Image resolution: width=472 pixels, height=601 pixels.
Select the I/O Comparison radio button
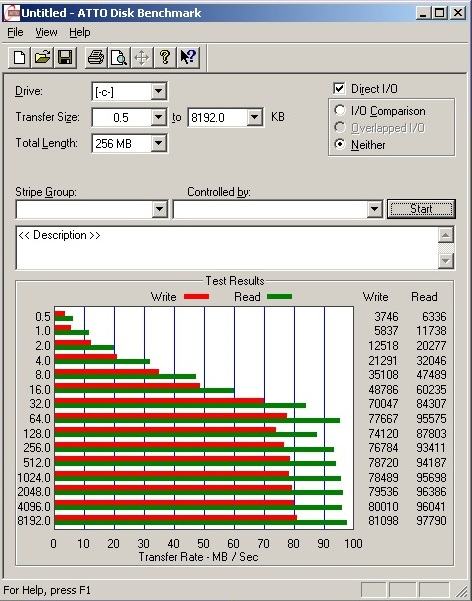click(339, 110)
